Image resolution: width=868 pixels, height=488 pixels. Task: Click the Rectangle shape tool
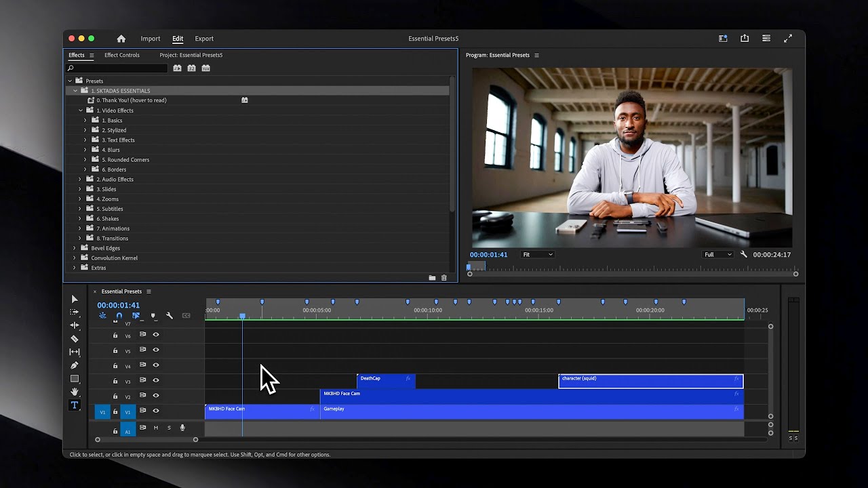pyautogui.click(x=75, y=379)
